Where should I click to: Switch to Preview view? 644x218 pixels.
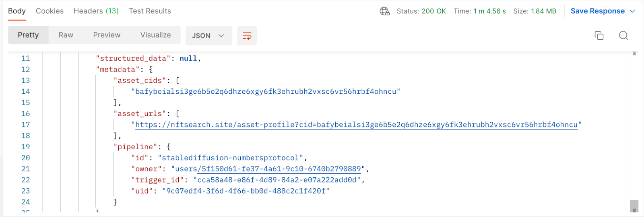pos(107,35)
